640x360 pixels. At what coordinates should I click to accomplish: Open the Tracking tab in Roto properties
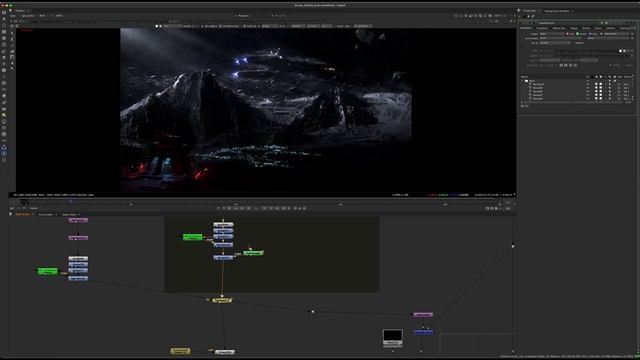625,28
